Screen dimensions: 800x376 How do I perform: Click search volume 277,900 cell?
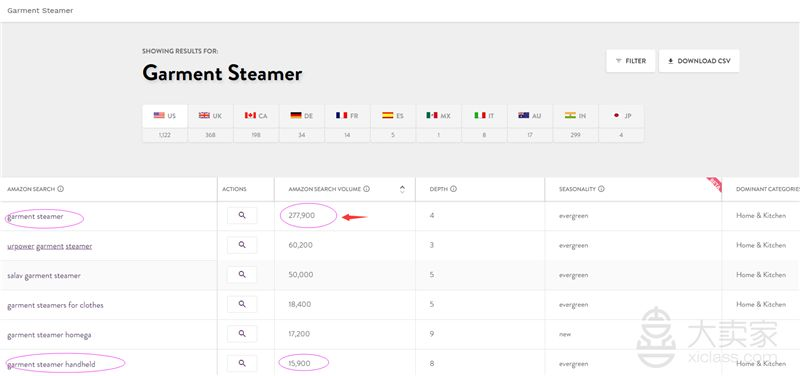(302, 216)
